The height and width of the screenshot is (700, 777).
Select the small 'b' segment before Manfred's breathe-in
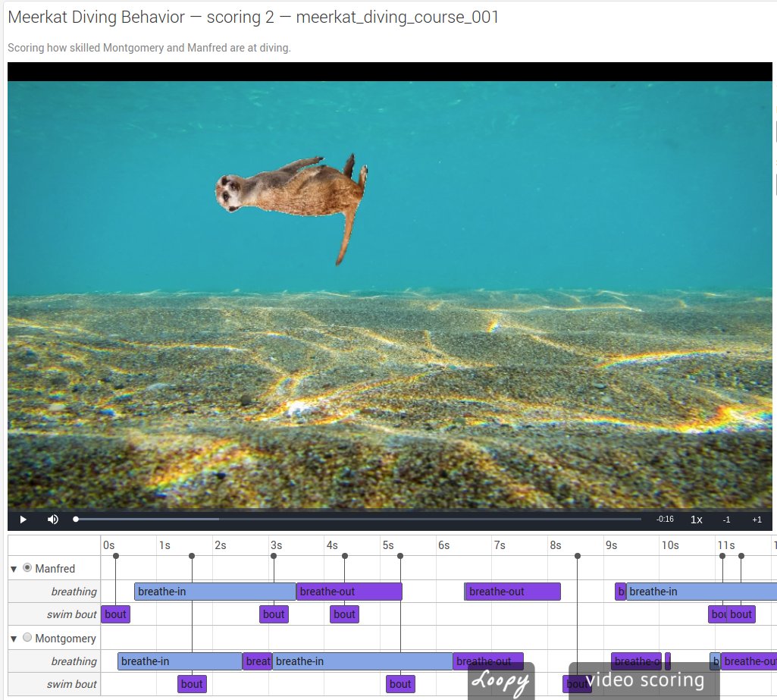point(620,592)
